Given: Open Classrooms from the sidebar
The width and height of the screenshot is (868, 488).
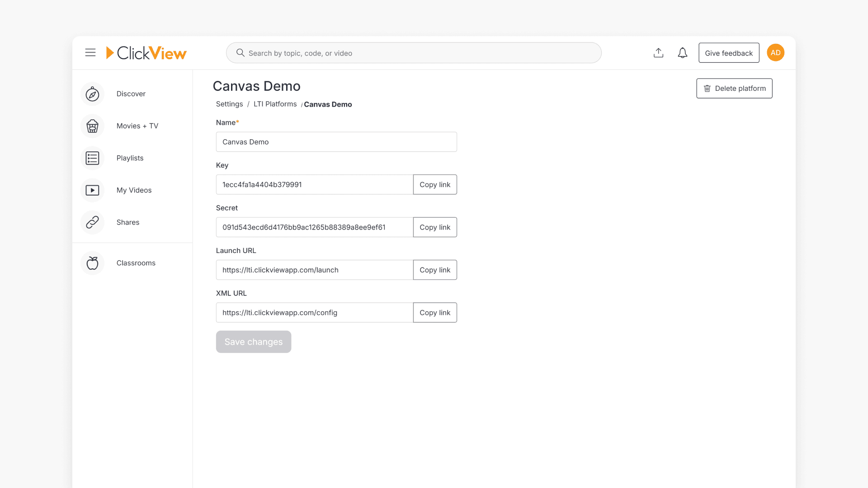Looking at the screenshot, I should (x=136, y=263).
